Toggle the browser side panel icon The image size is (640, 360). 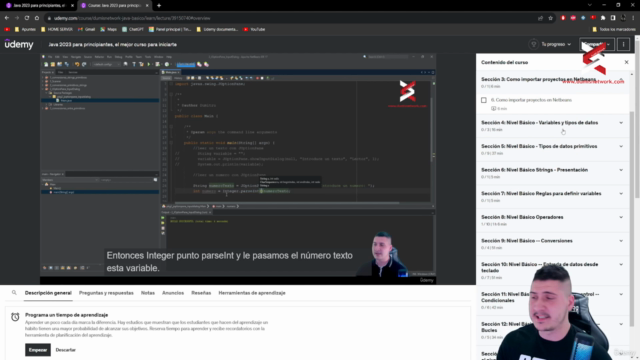coord(613,18)
